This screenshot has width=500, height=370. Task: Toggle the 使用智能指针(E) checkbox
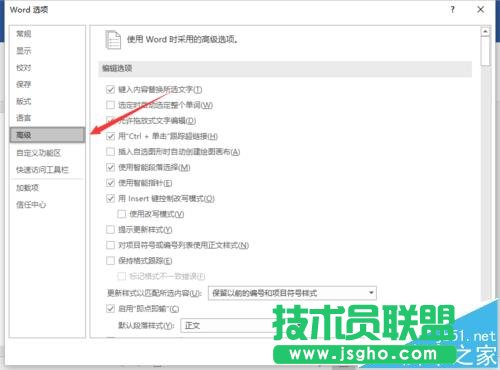[x=110, y=183]
